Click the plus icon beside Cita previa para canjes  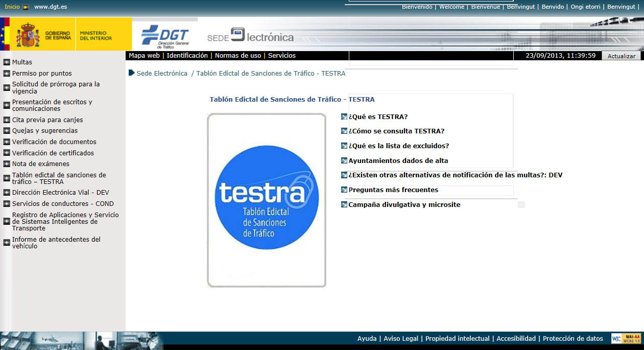[7, 120]
